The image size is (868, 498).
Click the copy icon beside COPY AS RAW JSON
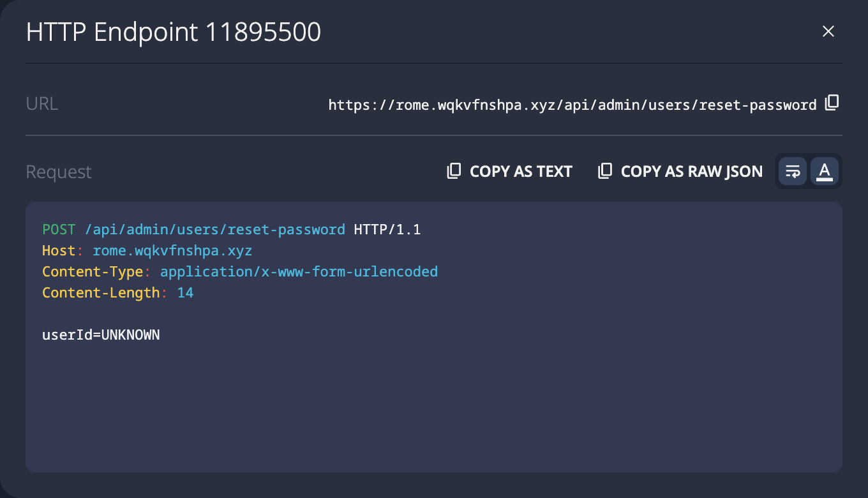point(604,170)
